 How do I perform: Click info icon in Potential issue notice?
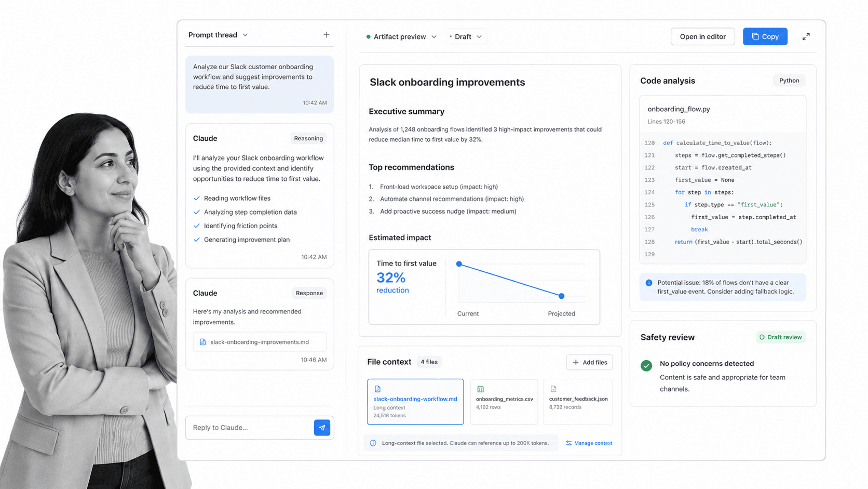(x=649, y=283)
